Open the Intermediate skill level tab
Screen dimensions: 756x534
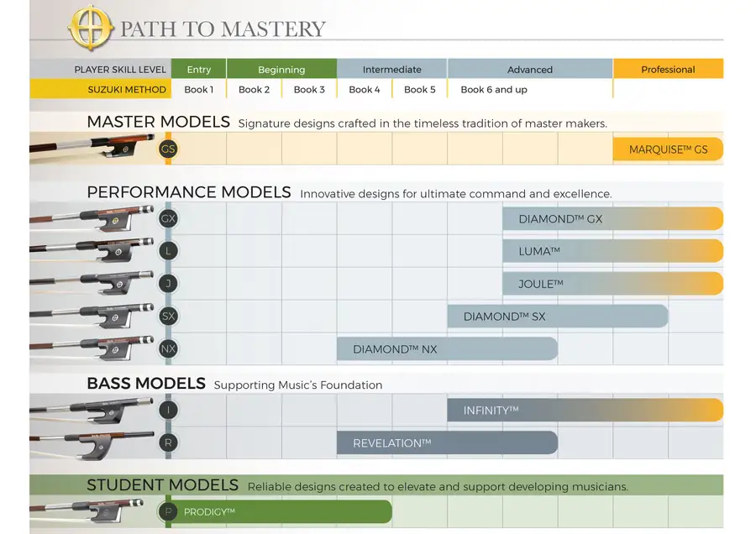click(x=391, y=70)
